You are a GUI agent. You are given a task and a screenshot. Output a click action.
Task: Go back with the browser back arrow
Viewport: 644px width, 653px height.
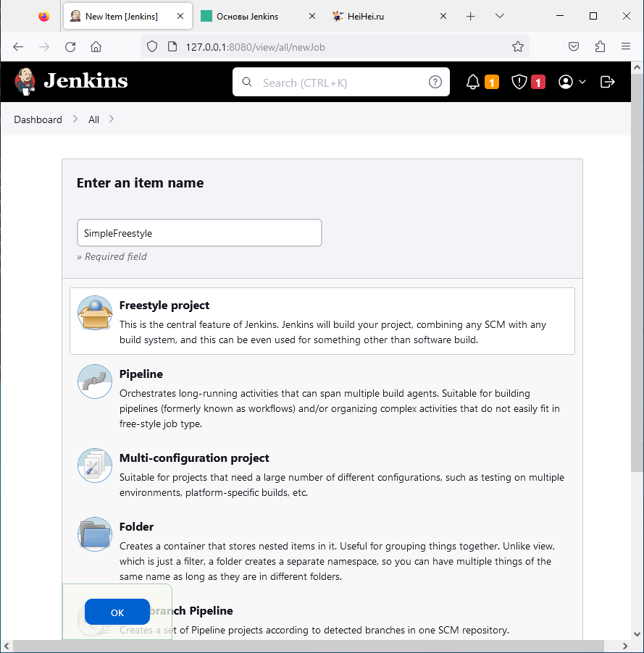[18, 46]
